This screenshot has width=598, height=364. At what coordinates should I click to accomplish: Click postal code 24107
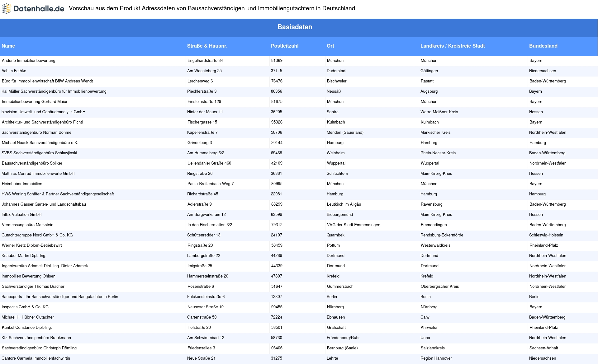277,235
